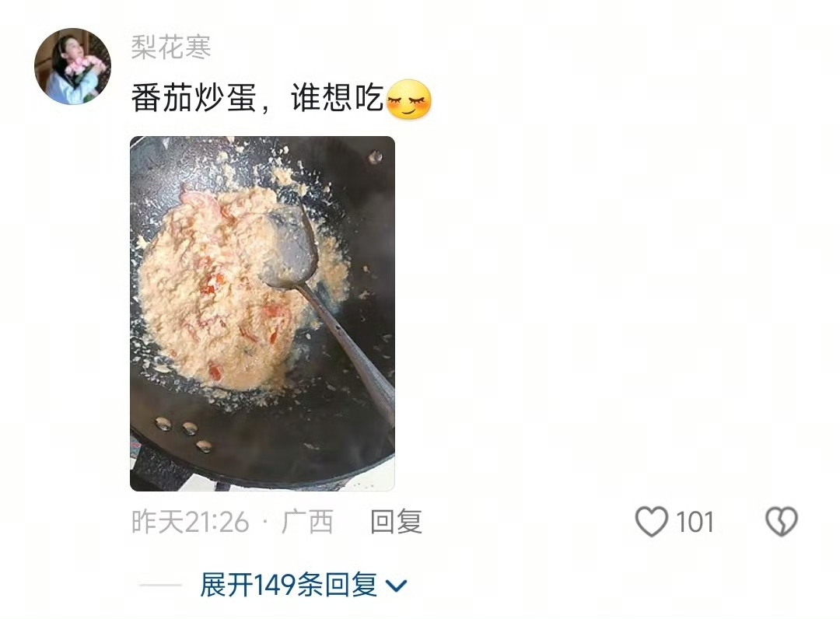
Task: Click the short divider line before 展开
Action: pyautogui.click(x=160, y=586)
